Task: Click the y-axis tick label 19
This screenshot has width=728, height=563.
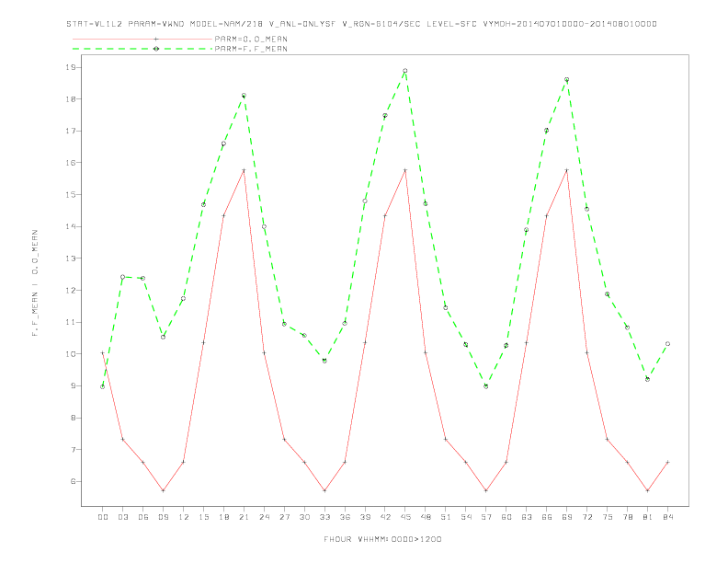Action: (70, 67)
